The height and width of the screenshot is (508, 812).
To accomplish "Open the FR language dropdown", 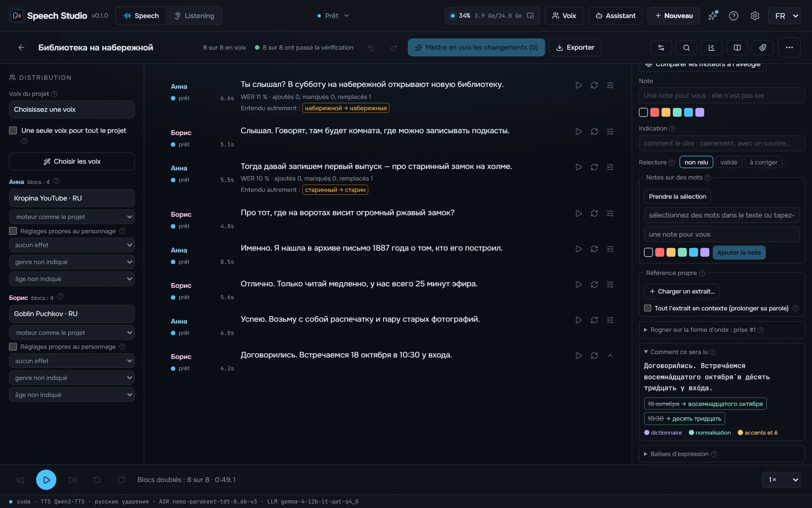I will click(x=785, y=16).
